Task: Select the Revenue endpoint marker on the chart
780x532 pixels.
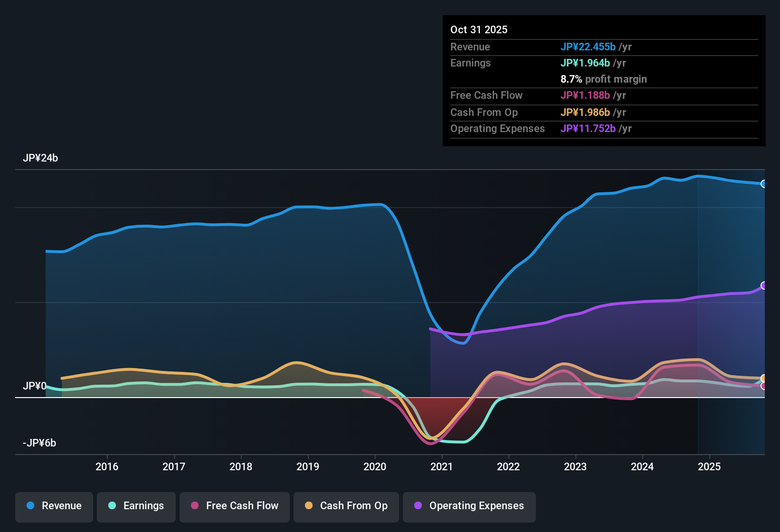Action: tap(764, 183)
